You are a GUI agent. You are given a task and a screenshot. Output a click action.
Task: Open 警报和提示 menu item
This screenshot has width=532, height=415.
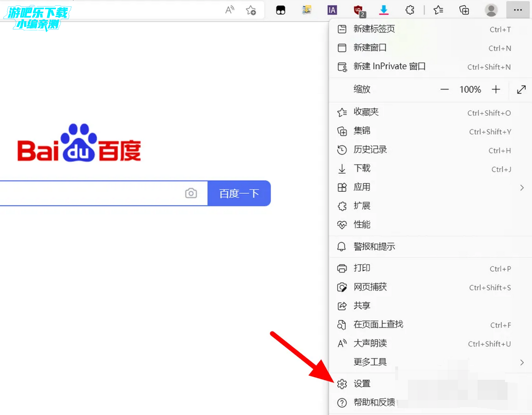[x=430, y=247]
